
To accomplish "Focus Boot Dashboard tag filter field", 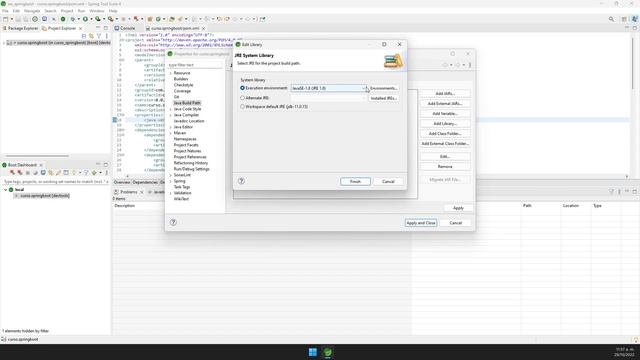I will (56, 182).
